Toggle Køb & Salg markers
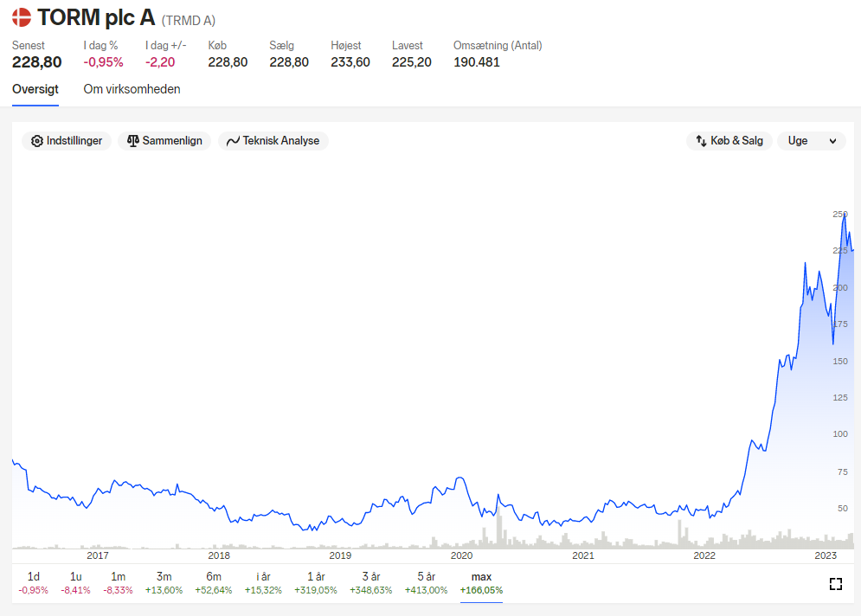 tap(729, 141)
